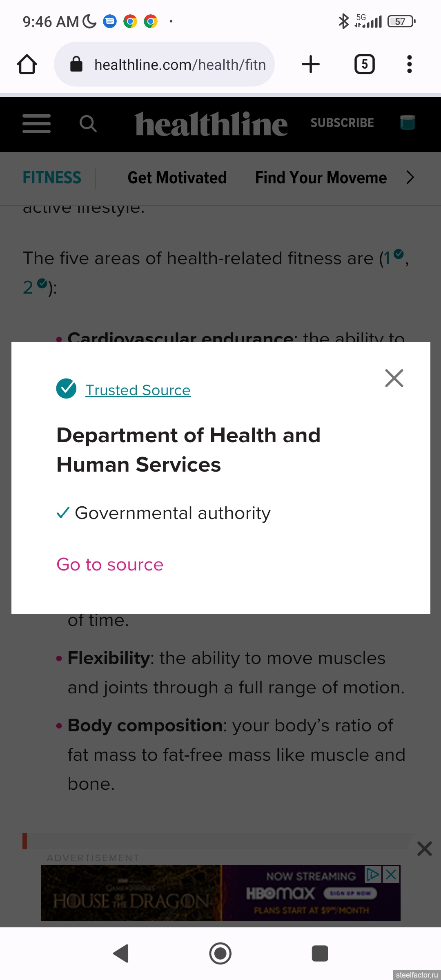
Task: Close the Trusted Source popup
Action: pos(394,378)
